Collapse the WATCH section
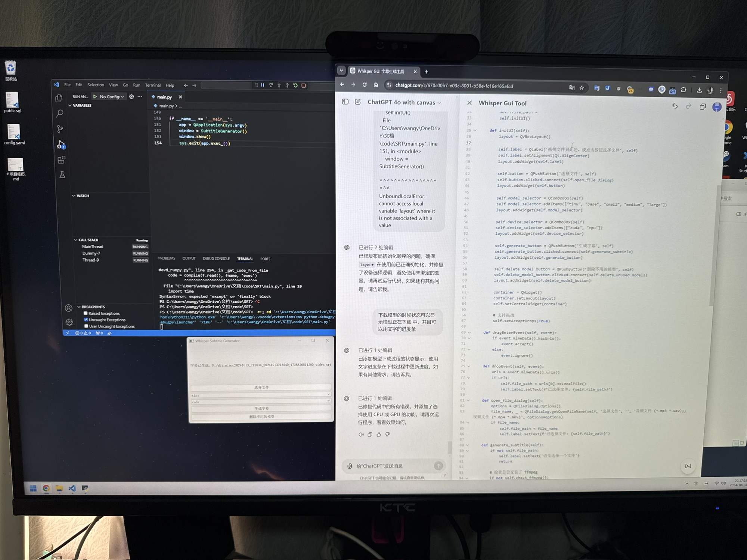 click(x=74, y=196)
